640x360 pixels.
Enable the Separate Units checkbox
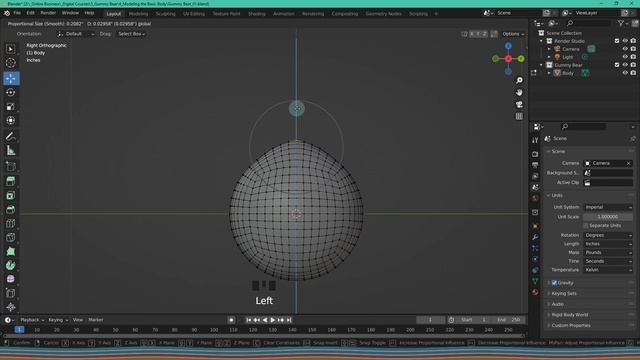pos(586,226)
